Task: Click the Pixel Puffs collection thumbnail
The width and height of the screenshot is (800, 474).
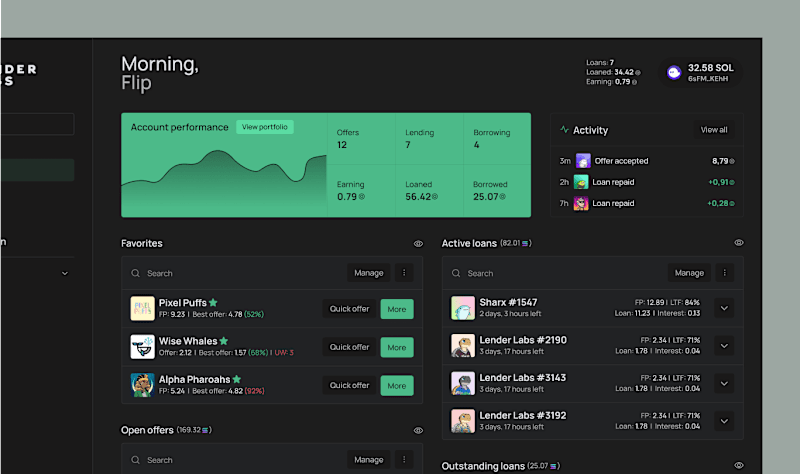Action: [142, 309]
